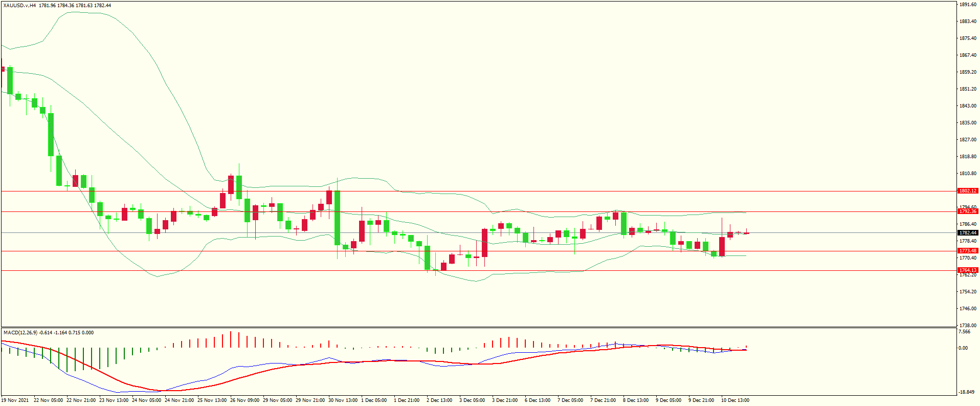Click the red 1802.12 price label

(x=967, y=191)
